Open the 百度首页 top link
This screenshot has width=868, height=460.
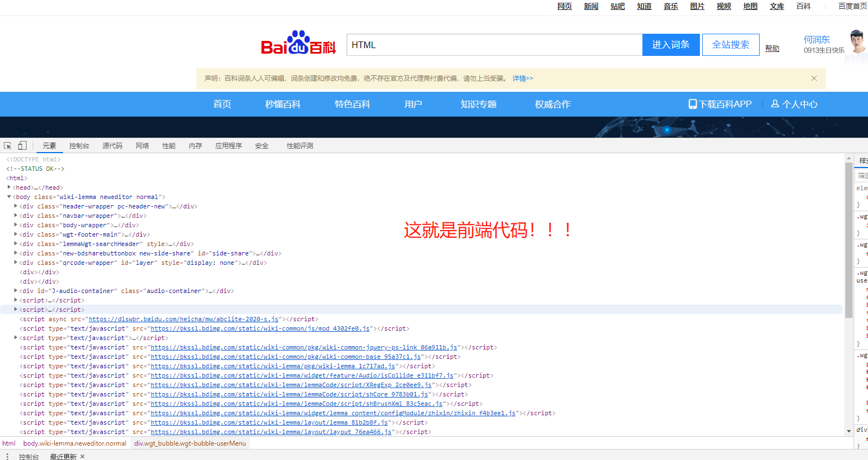click(x=853, y=6)
